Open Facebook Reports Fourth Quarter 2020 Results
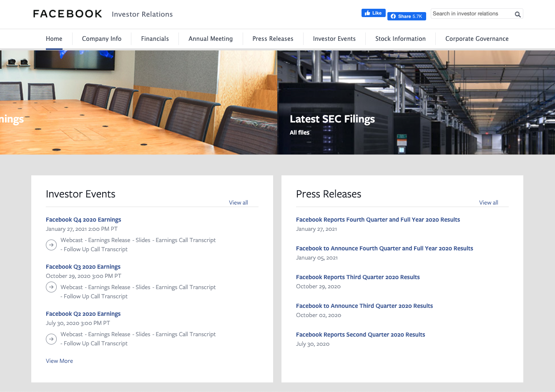The height and width of the screenshot is (392, 555). pyautogui.click(x=378, y=220)
